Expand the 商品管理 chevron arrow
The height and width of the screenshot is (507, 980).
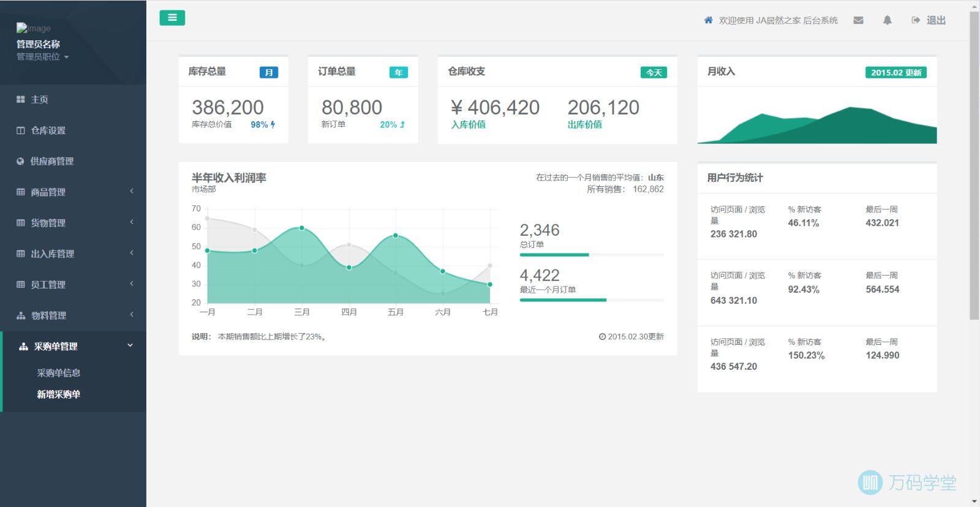click(x=132, y=191)
